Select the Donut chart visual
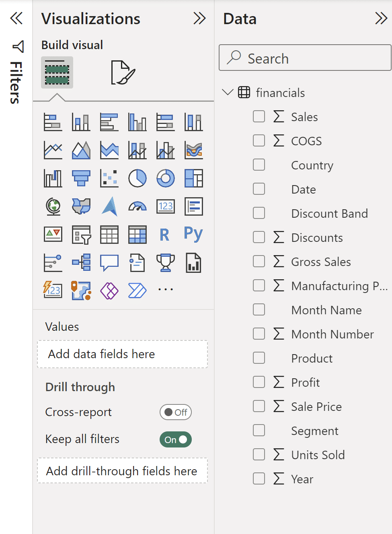 coord(165,178)
